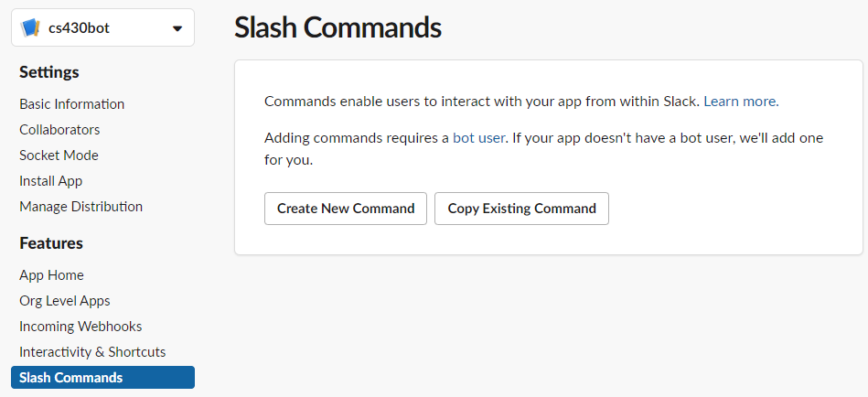This screenshot has width=868, height=397.
Task: Select App Home under Features
Action: click(51, 275)
